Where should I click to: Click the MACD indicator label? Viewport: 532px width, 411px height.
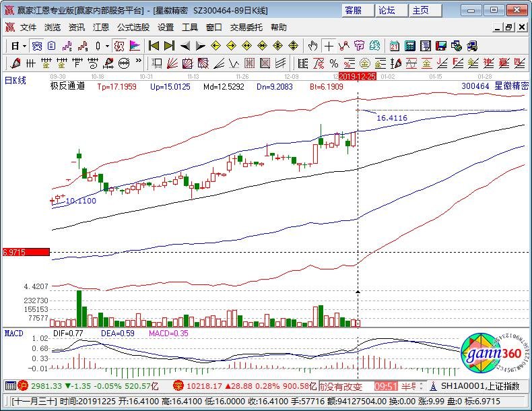[14, 334]
